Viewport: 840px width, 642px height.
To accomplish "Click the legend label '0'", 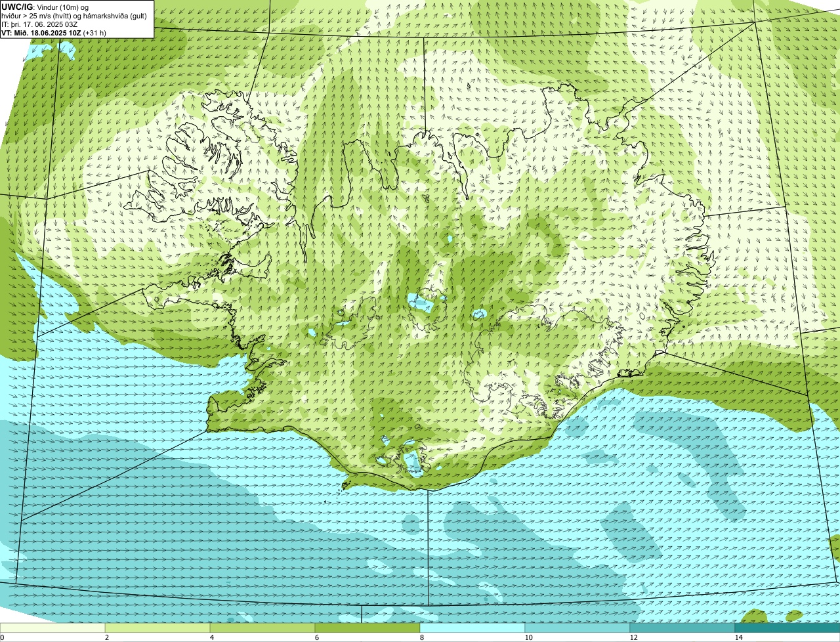I will pyautogui.click(x=2, y=637).
